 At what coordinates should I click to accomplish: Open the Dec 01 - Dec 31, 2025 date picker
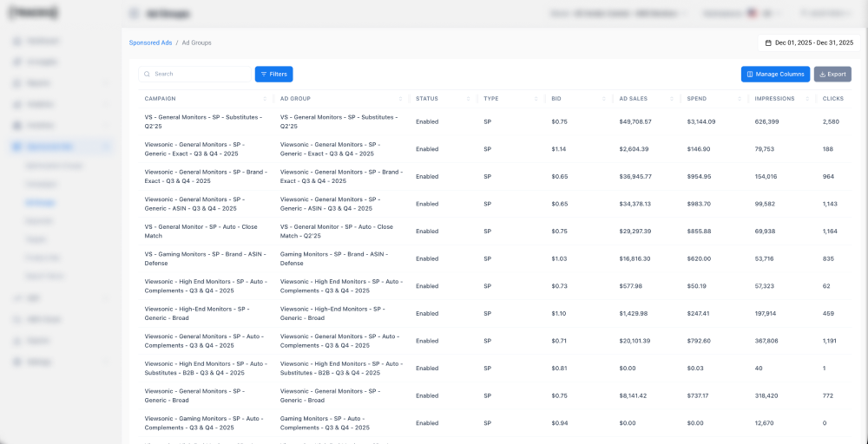pos(809,42)
